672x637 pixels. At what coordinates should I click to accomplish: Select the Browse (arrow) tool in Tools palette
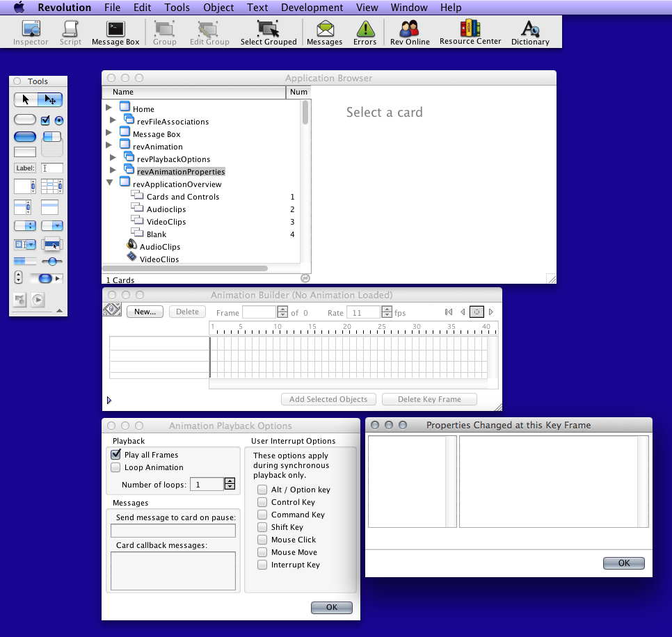click(x=26, y=100)
